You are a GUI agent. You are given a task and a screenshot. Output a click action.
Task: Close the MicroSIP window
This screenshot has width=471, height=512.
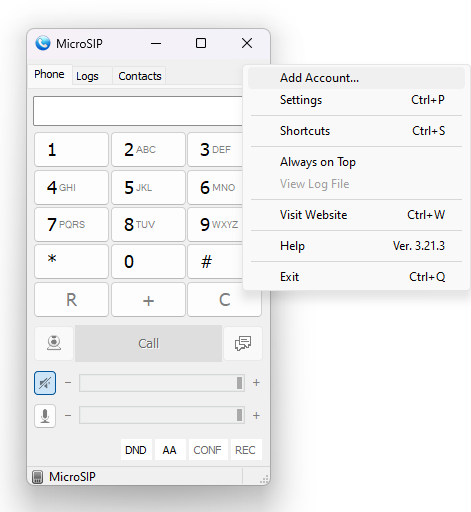click(x=247, y=43)
